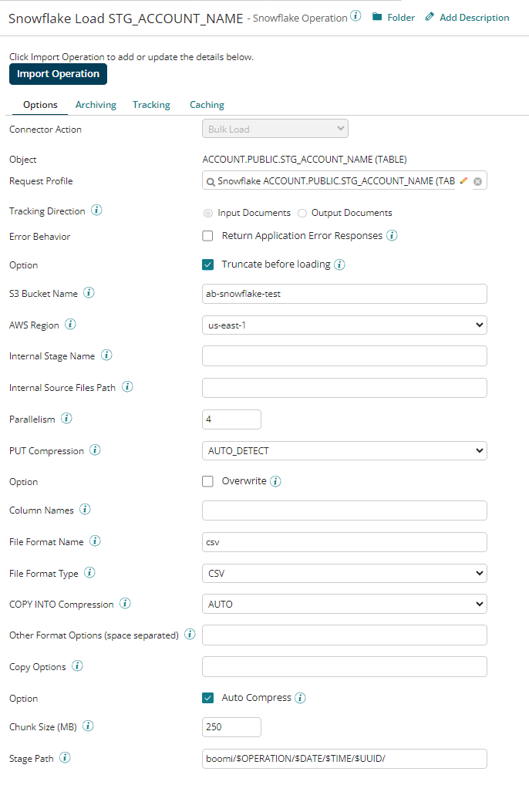Click the info icon beside Parallelism
Viewport: 529px width, 812px height.
(x=66, y=419)
